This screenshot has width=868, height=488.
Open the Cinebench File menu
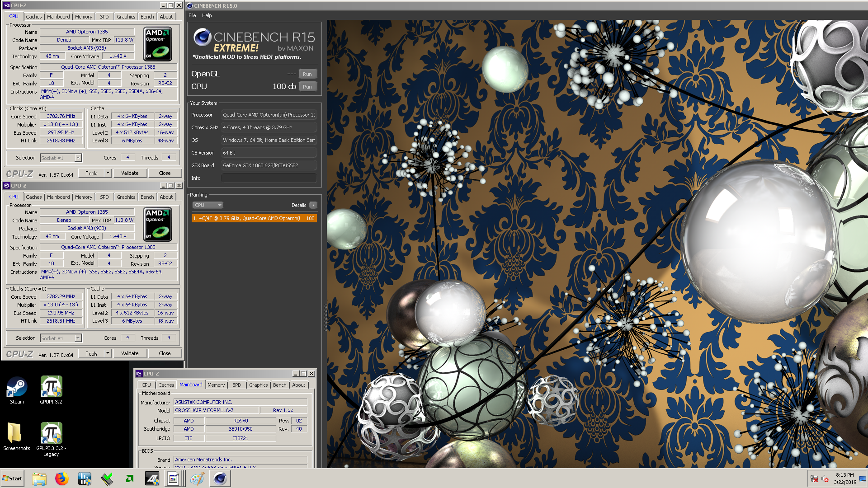(x=192, y=15)
